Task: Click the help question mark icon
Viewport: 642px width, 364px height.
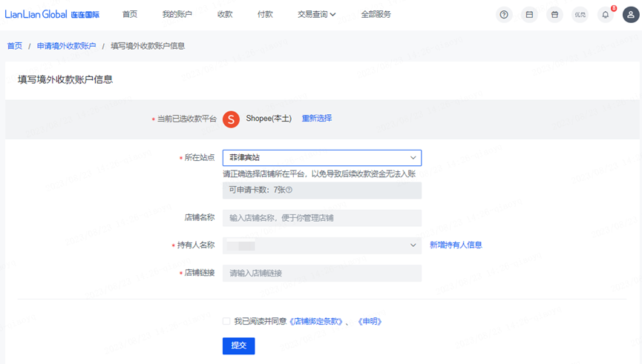Action: pos(505,14)
